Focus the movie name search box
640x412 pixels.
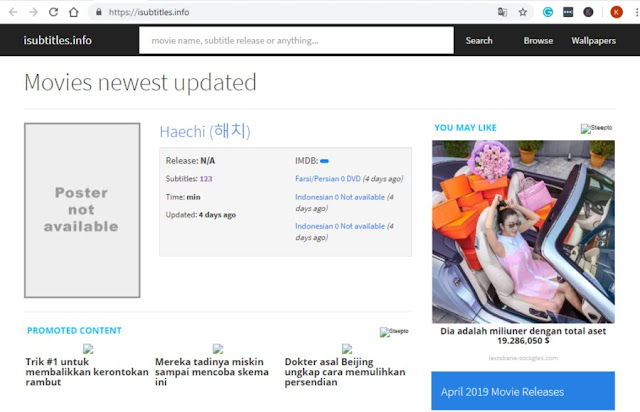point(296,40)
